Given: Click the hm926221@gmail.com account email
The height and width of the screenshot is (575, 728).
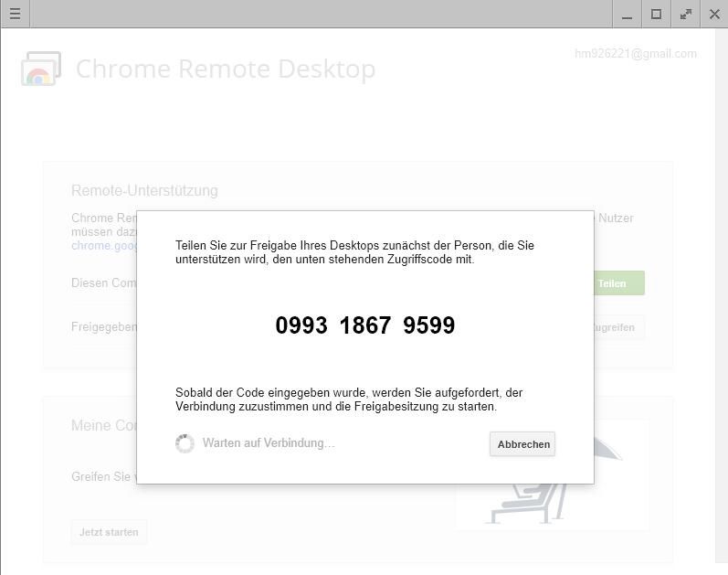Looking at the screenshot, I should [x=636, y=54].
